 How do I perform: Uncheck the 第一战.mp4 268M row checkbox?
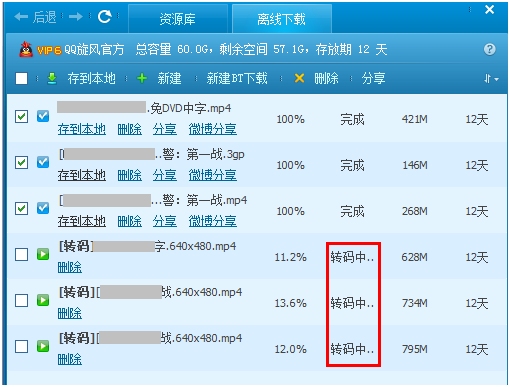pos(21,209)
